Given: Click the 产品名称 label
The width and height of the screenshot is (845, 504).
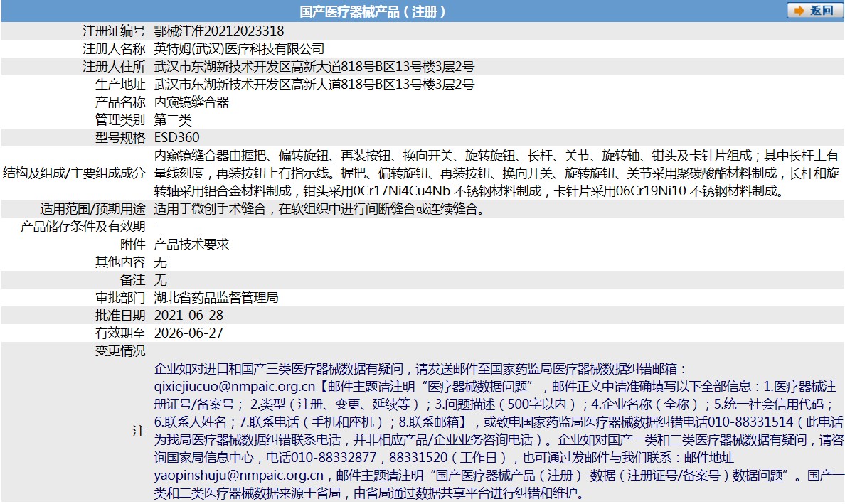Looking at the screenshot, I should 120,102.
